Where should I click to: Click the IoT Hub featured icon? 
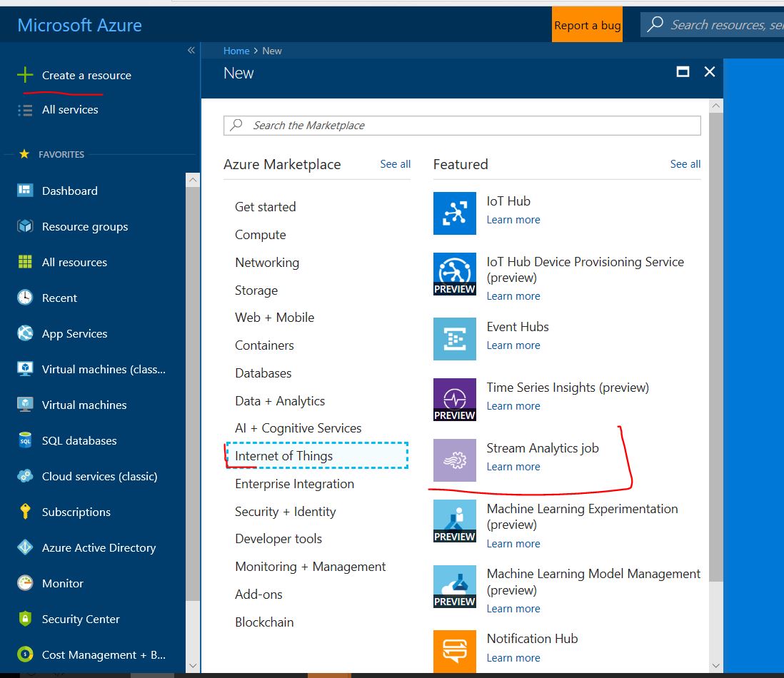(x=455, y=213)
